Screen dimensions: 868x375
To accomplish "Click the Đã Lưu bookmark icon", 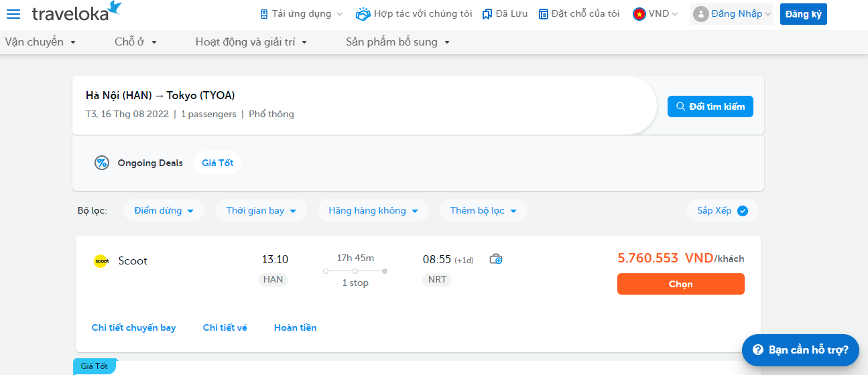I will point(487,14).
